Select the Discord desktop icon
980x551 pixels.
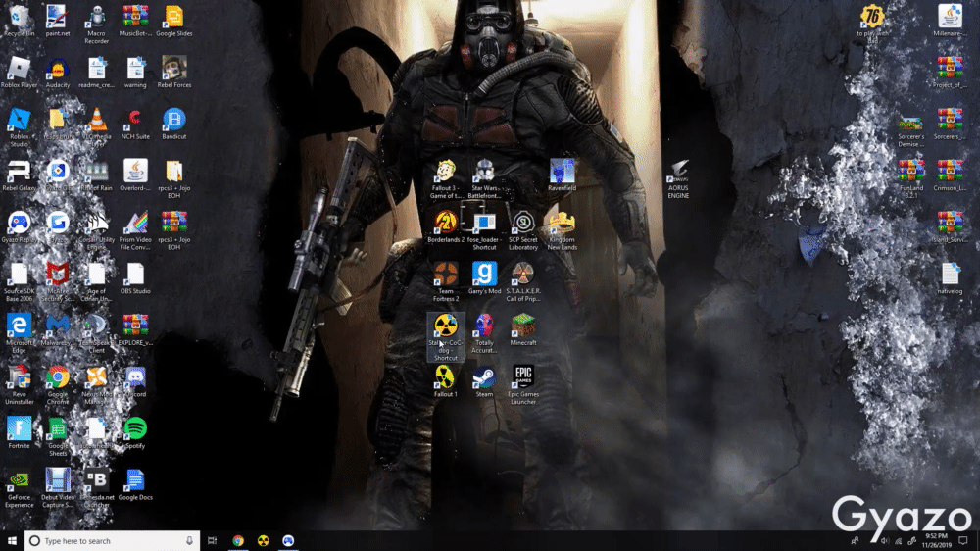(x=135, y=381)
